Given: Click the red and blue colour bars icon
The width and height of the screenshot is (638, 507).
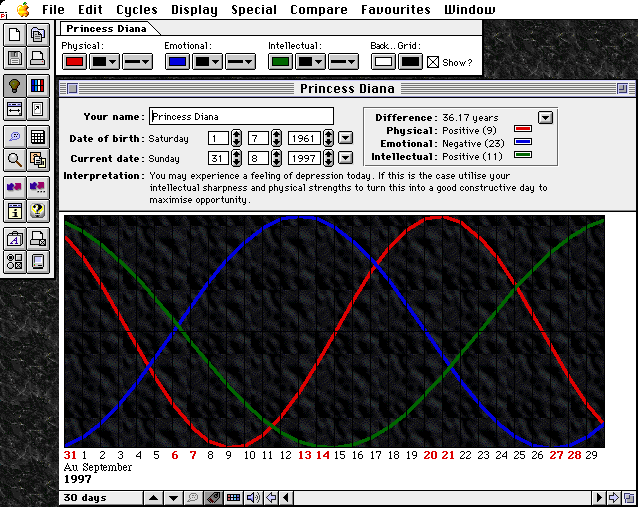Looking at the screenshot, I should tap(38, 85).
